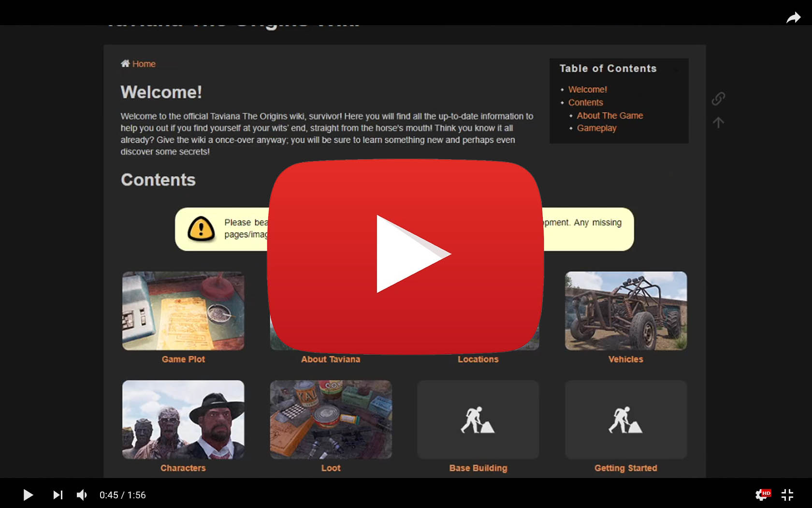This screenshot has width=812, height=508.
Task: Click the Locations caption link
Action: pyautogui.click(x=478, y=359)
